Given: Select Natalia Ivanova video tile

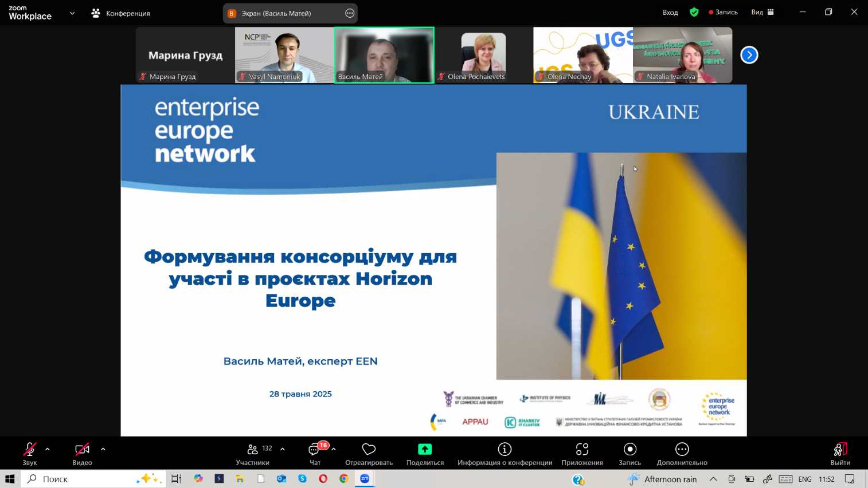Looking at the screenshot, I should click(682, 55).
